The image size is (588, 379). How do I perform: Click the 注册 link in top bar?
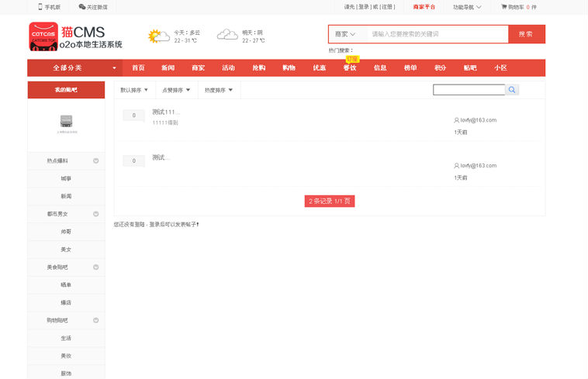tap(387, 7)
